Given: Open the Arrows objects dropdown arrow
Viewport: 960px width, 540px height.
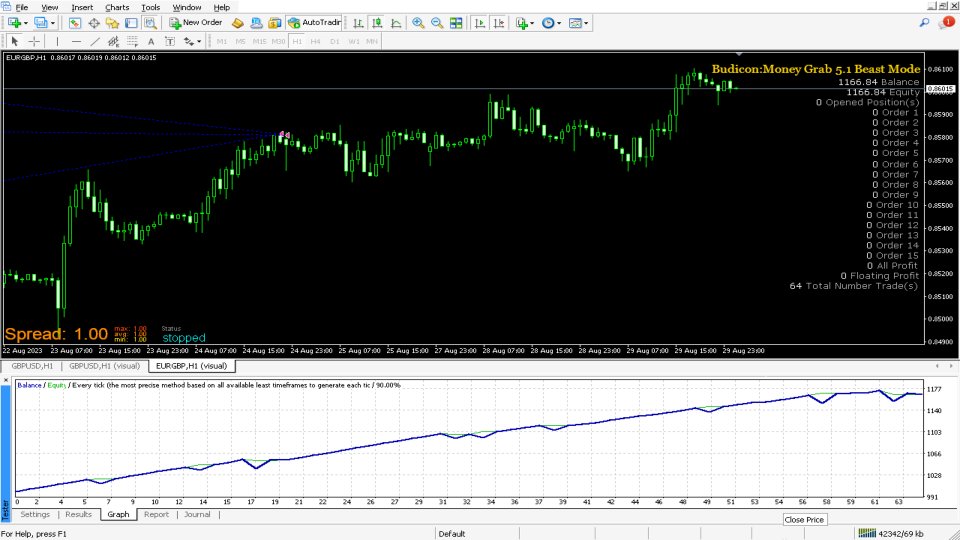Looking at the screenshot, I should tap(199, 42).
